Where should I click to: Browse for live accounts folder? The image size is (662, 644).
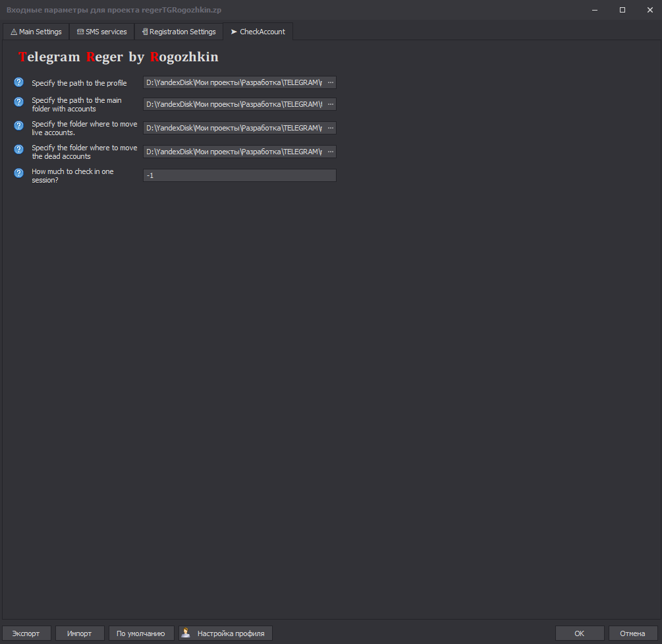click(x=331, y=128)
